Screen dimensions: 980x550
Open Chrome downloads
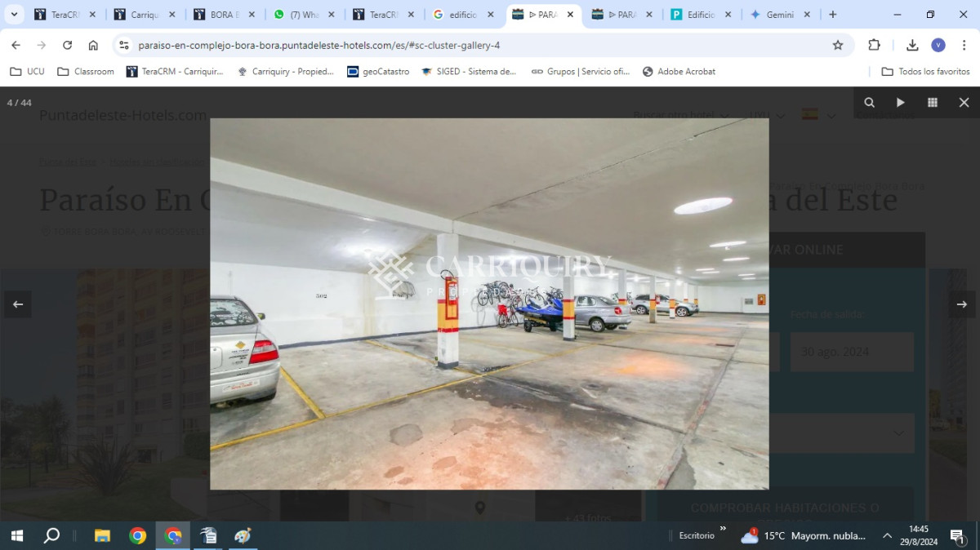click(x=912, y=45)
